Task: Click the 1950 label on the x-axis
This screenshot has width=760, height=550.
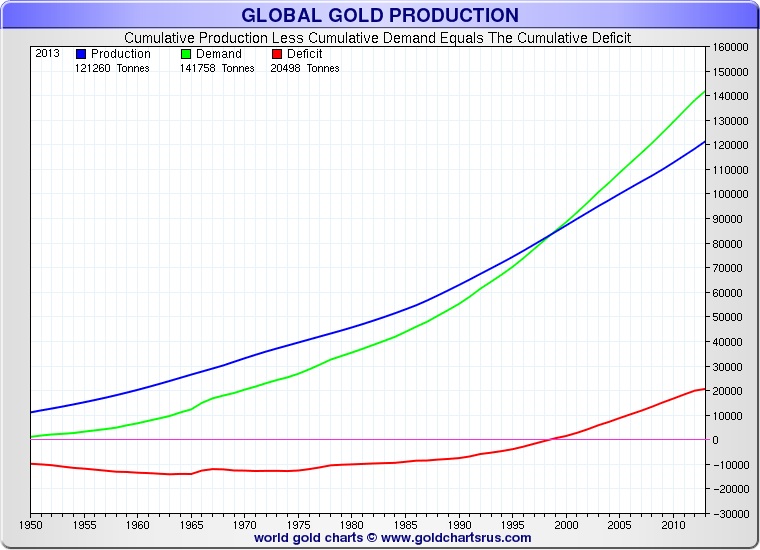Action: [x=31, y=524]
